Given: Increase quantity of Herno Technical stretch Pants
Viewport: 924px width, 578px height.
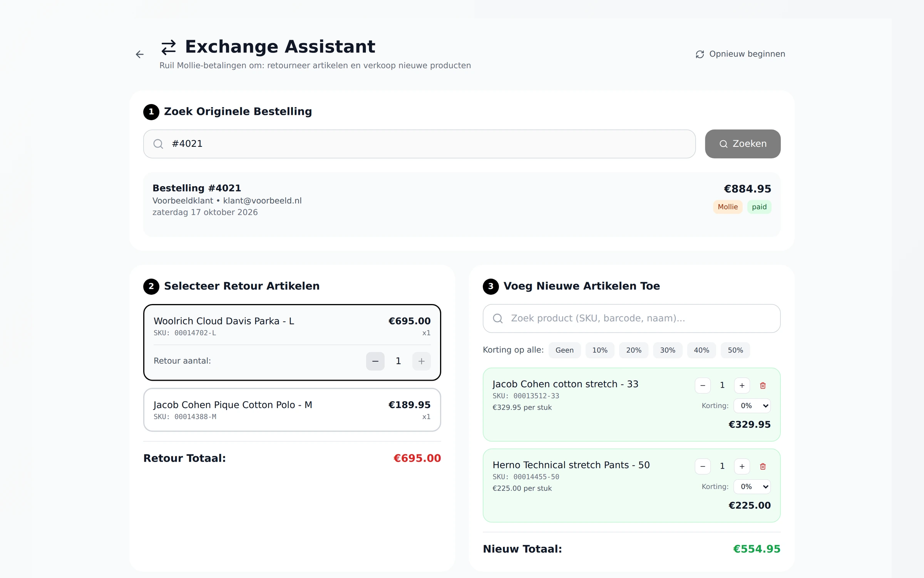Looking at the screenshot, I should (742, 466).
